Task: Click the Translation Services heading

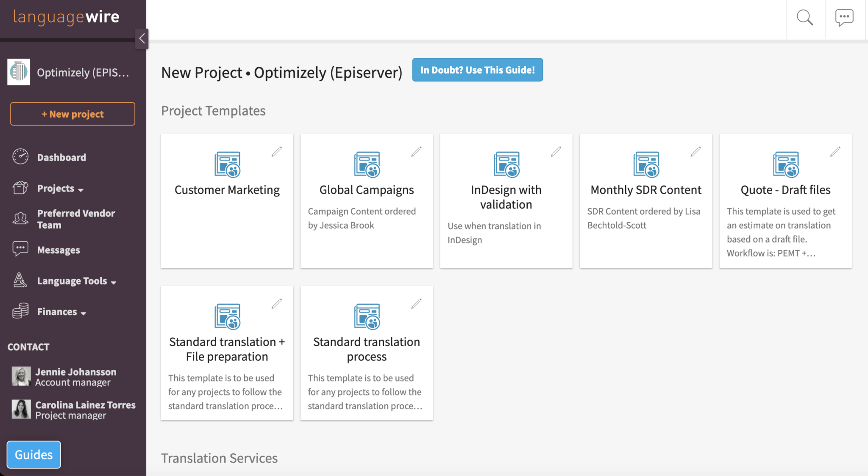Action: (x=219, y=458)
